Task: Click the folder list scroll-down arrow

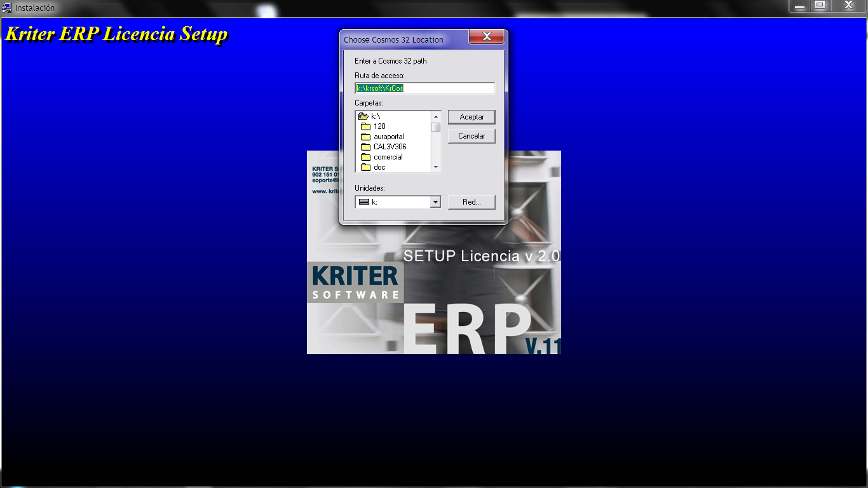Action: pos(436,167)
